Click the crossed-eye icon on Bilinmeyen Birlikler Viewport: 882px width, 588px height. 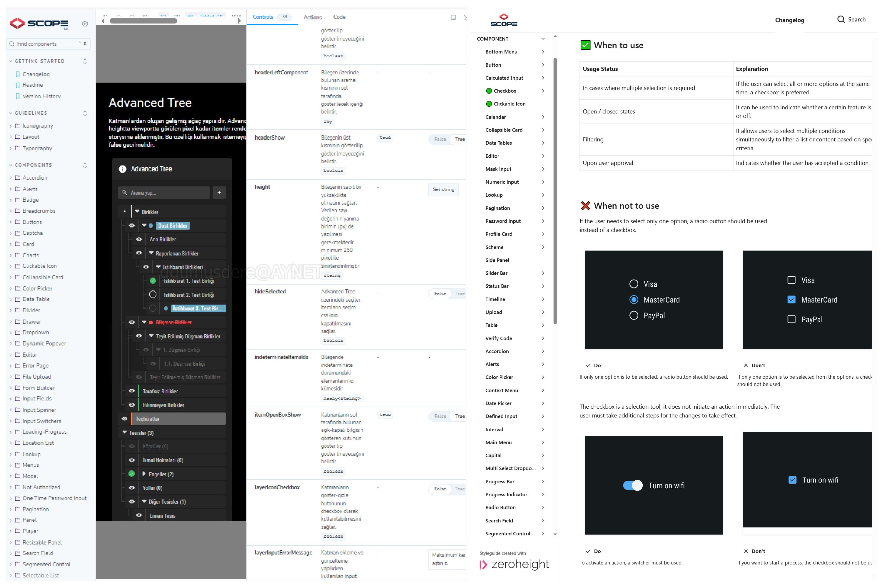[132, 405]
